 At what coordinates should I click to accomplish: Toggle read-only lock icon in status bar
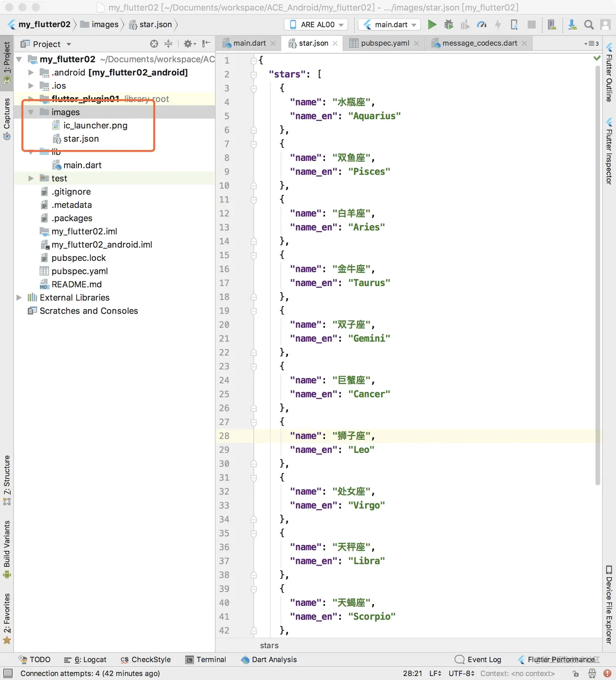(576, 673)
